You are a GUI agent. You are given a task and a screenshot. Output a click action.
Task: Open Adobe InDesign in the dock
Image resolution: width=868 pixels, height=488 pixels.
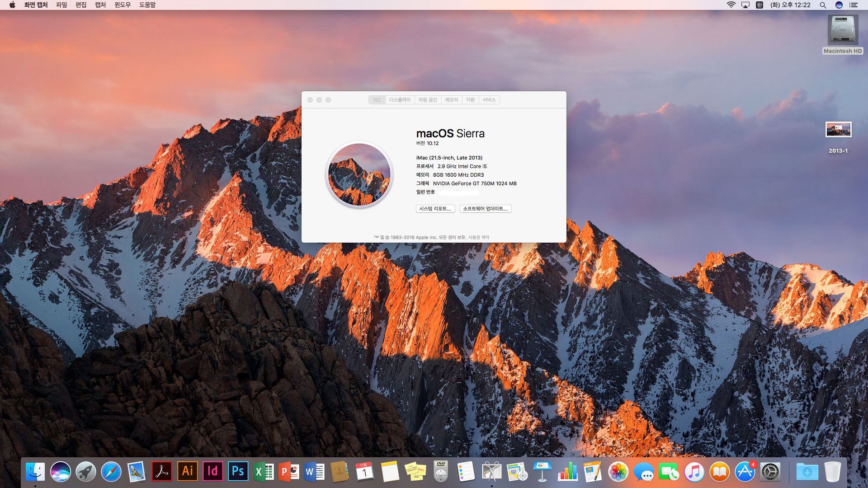(x=212, y=471)
